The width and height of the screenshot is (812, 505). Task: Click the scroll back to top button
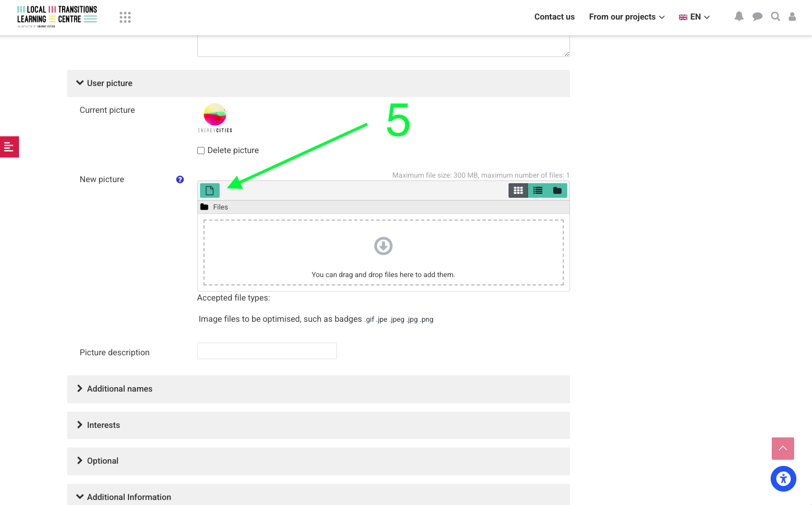coord(782,449)
